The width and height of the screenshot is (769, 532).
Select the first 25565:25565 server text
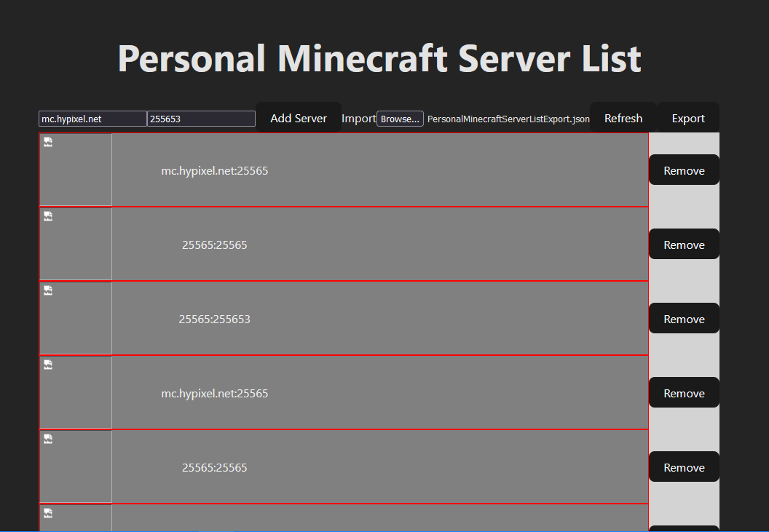[214, 245]
